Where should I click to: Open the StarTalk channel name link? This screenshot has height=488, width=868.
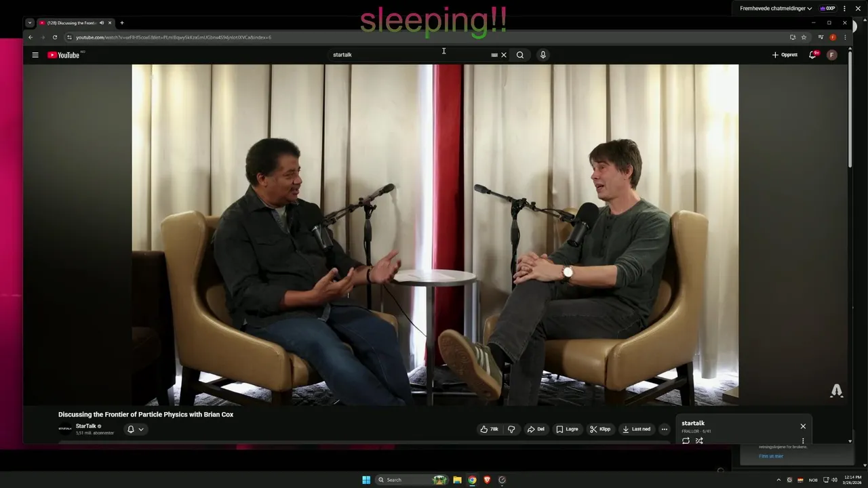pyautogui.click(x=86, y=426)
